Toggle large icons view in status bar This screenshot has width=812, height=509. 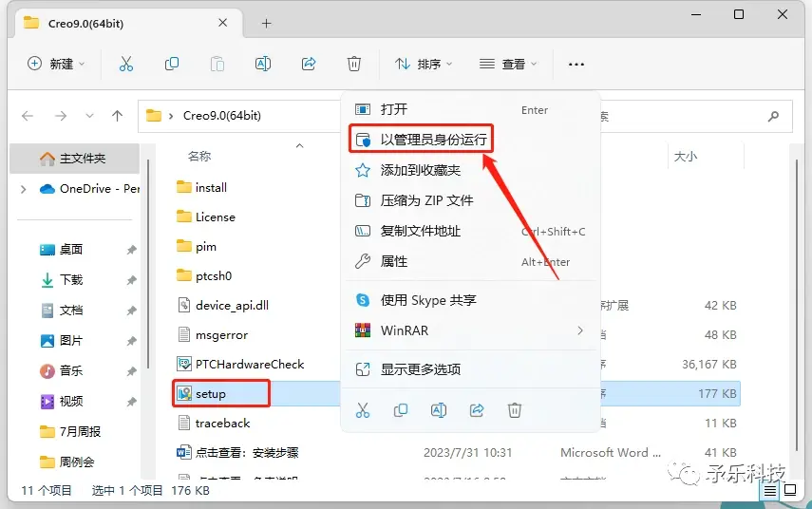pyautogui.click(x=790, y=490)
